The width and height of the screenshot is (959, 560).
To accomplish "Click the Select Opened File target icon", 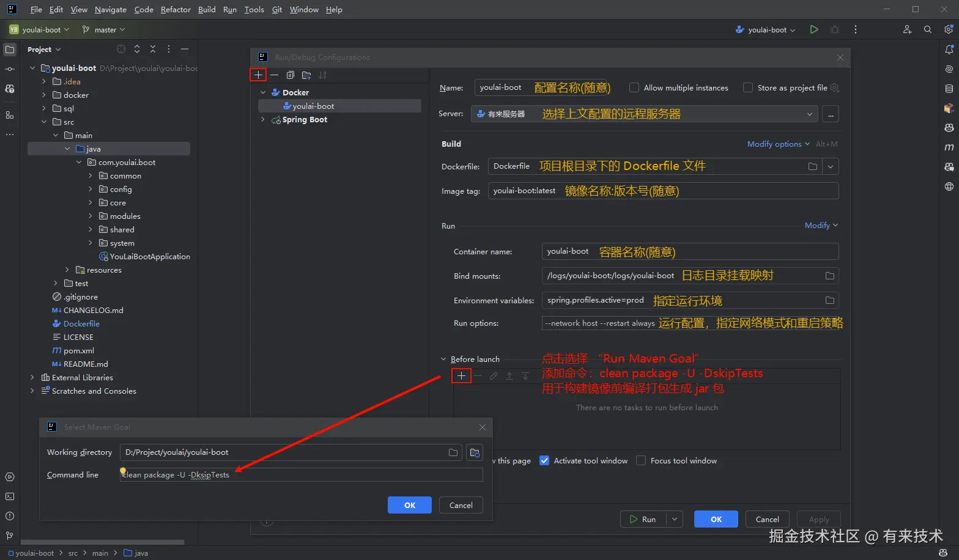I will click(x=121, y=50).
